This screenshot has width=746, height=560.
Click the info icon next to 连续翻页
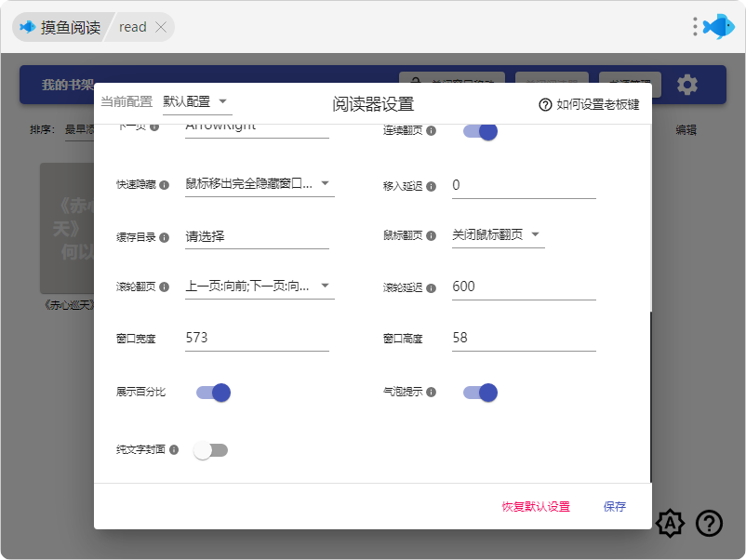431,131
